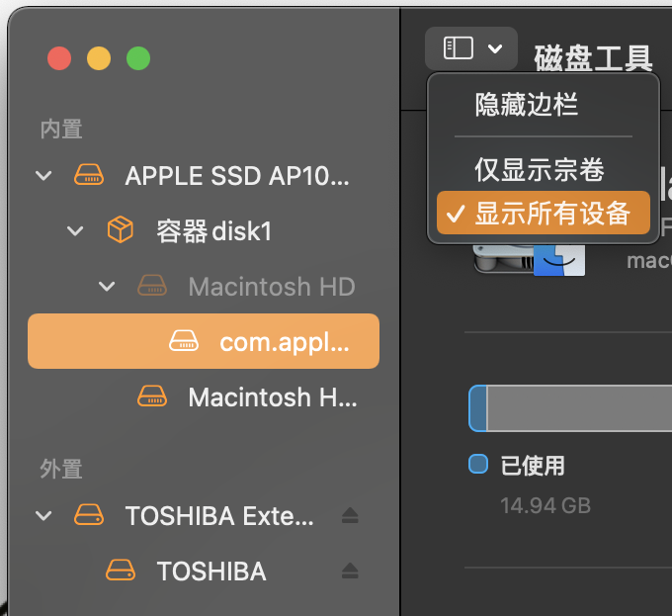Click the 容器 disk1 container cube icon
The height and width of the screenshot is (616, 672).
point(120,231)
